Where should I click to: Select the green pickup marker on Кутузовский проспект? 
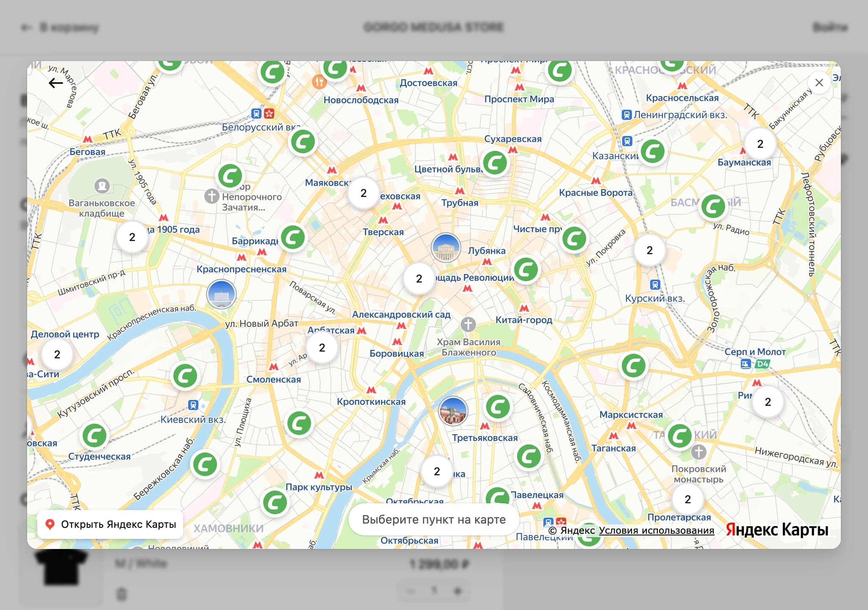[x=185, y=376]
